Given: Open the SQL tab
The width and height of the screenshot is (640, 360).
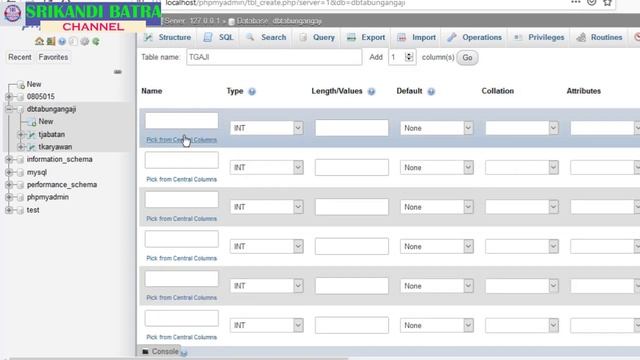Looking at the screenshot, I should (218, 37).
